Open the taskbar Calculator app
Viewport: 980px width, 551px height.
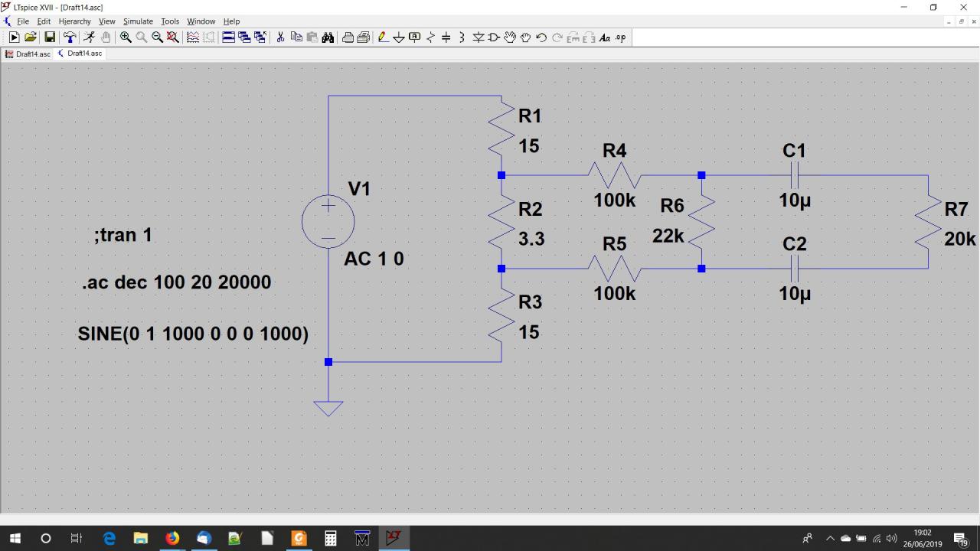(331, 538)
